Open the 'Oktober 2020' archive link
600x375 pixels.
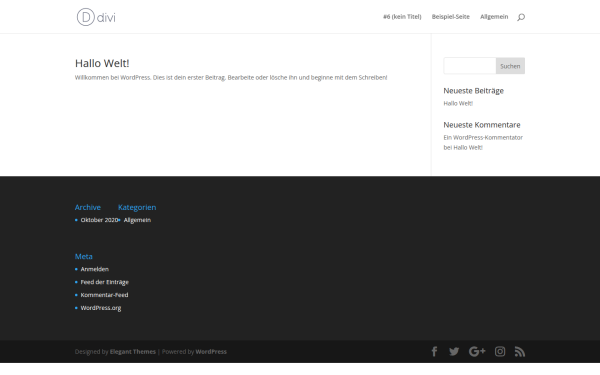[99, 220]
